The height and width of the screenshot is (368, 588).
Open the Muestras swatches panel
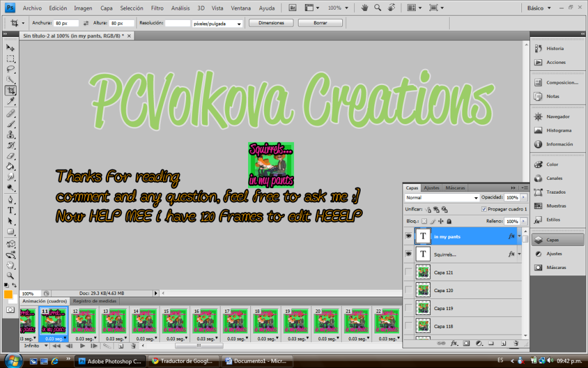point(538,206)
